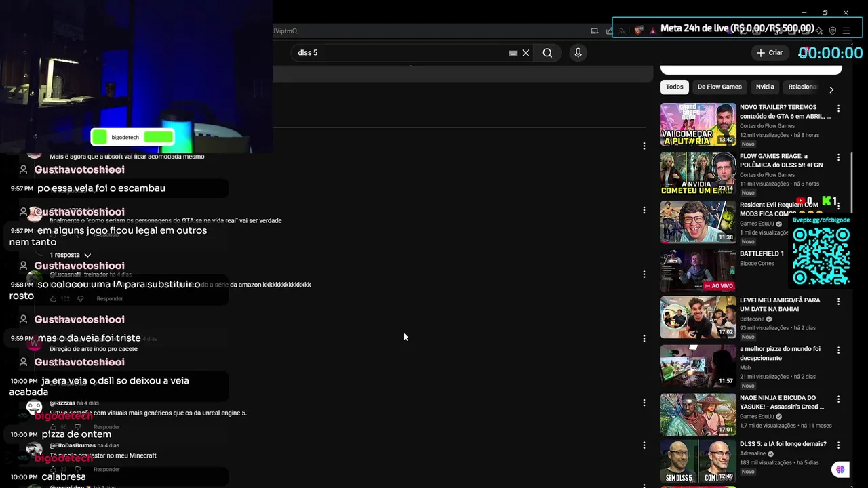Open options for the @ElfoDasBrumas comment
This screenshot has width=868, height=488.
click(x=644, y=445)
